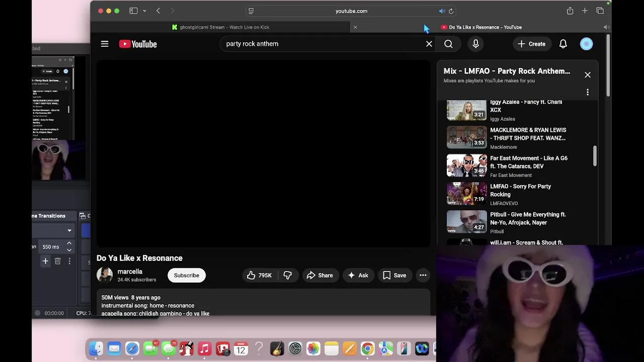The width and height of the screenshot is (644, 362).
Task: Dislike the video with thumbs down
Action: pos(287,275)
